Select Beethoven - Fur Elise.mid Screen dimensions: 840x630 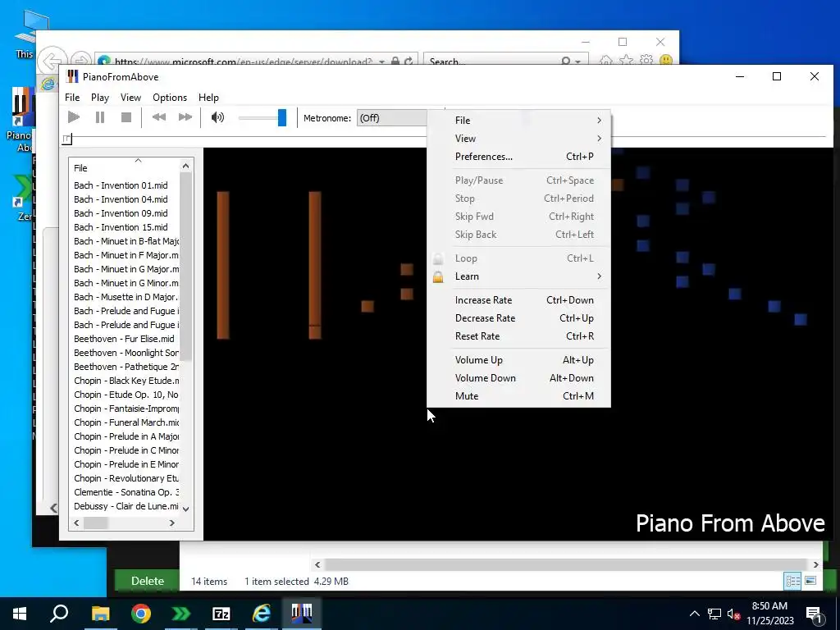pos(124,339)
